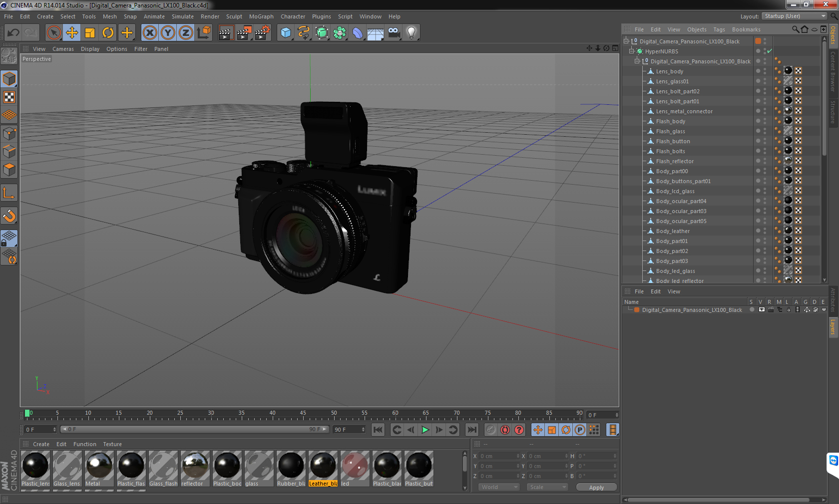Activate the Rotate tool icon

(108, 33)
